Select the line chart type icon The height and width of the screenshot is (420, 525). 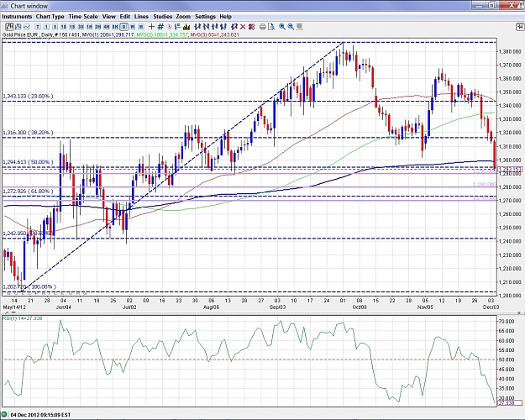point(26,27)
